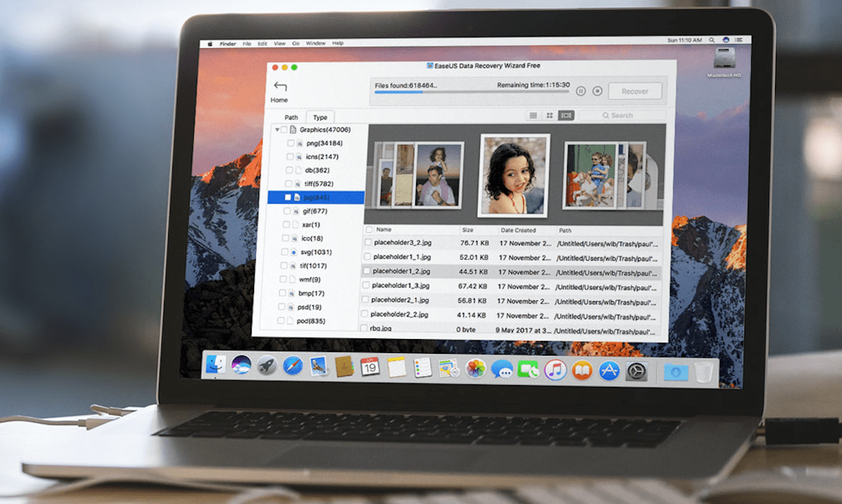Open Messages from the dock

point(502,369)
